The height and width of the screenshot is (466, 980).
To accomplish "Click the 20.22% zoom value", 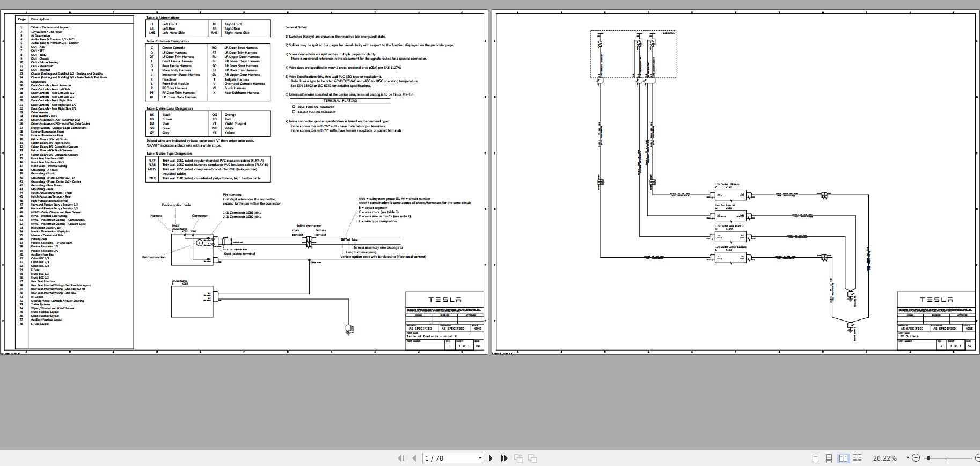I will 885,458.
